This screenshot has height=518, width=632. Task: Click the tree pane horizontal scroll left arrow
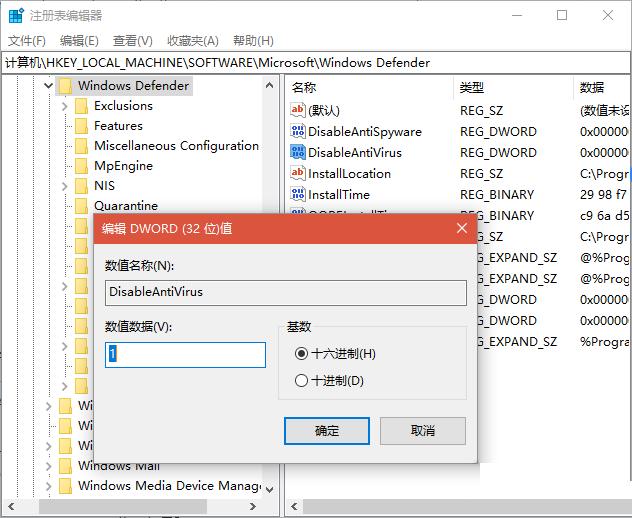coord(11,506)
